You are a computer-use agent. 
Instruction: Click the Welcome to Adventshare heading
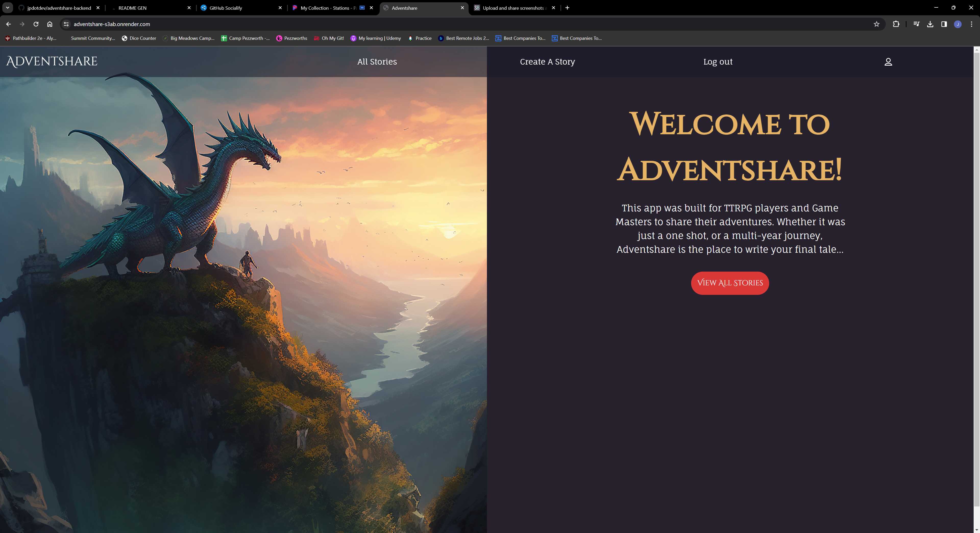point(730,147)
